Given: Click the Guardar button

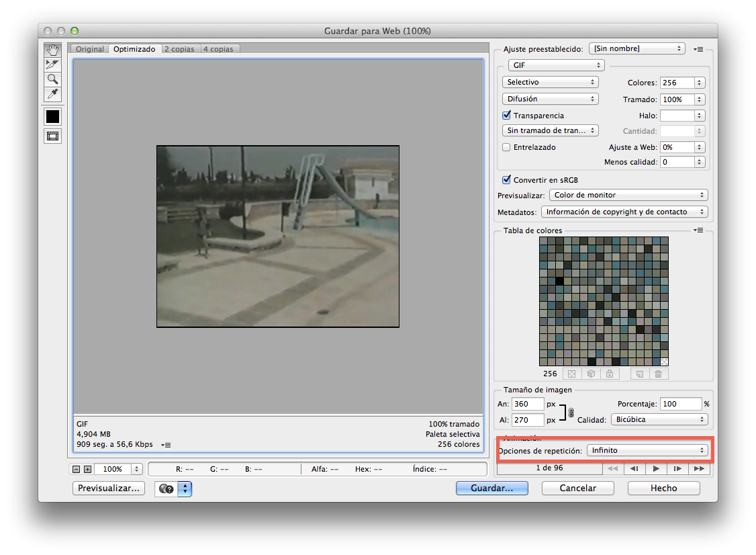Looking at the screenshot, I should (491, 488).
